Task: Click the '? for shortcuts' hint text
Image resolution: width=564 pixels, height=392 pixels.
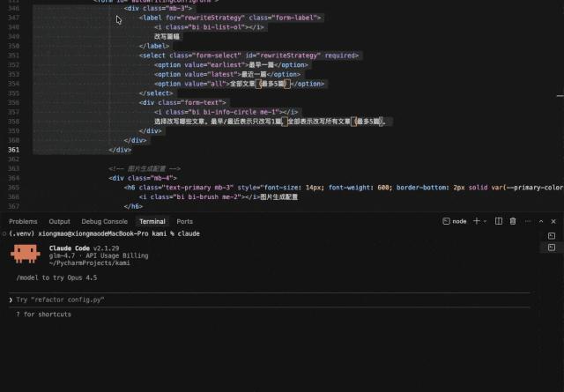Action: point(43,314)
